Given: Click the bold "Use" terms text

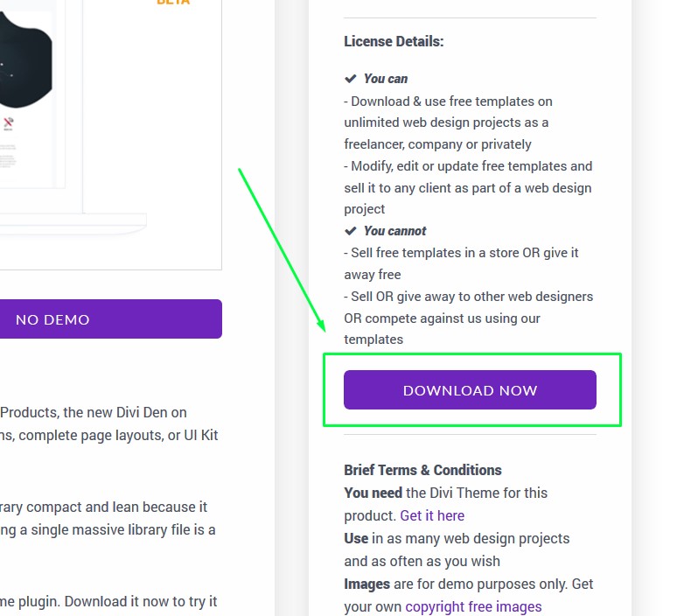Looking at the screenshot, I should 356,538.
